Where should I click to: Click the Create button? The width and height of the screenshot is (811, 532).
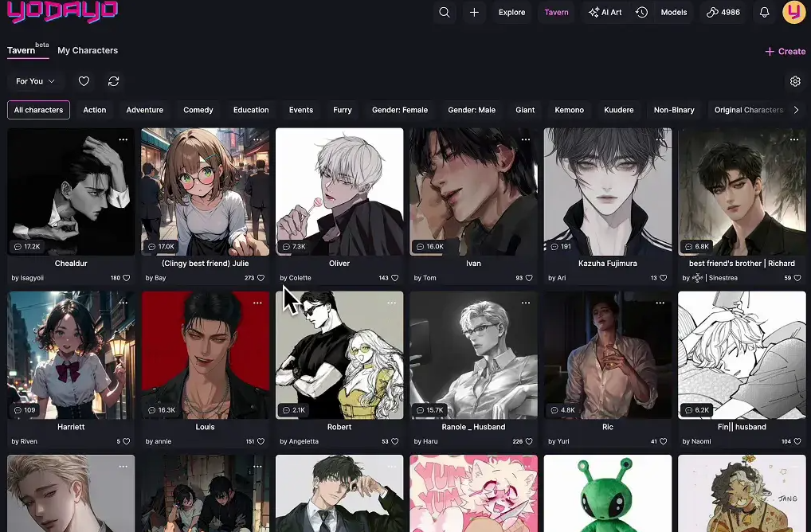pyautogui.click(x=785, y=51)
